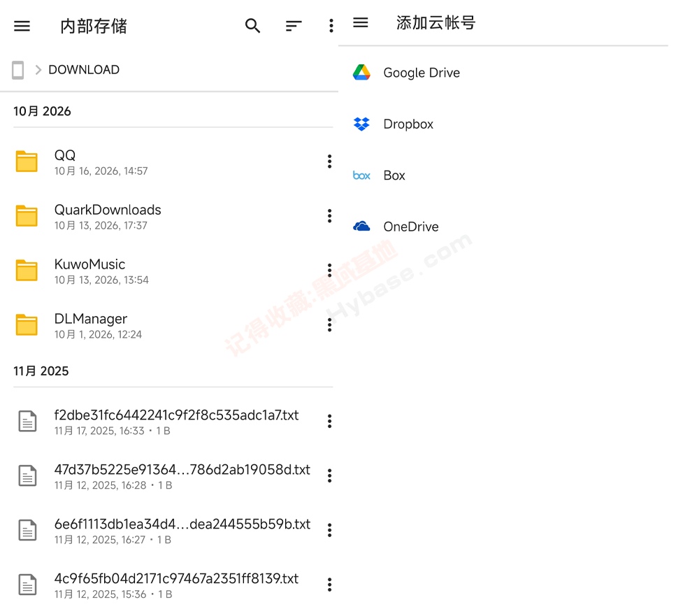Tap the Box logo icon

(x=361, y=176)
